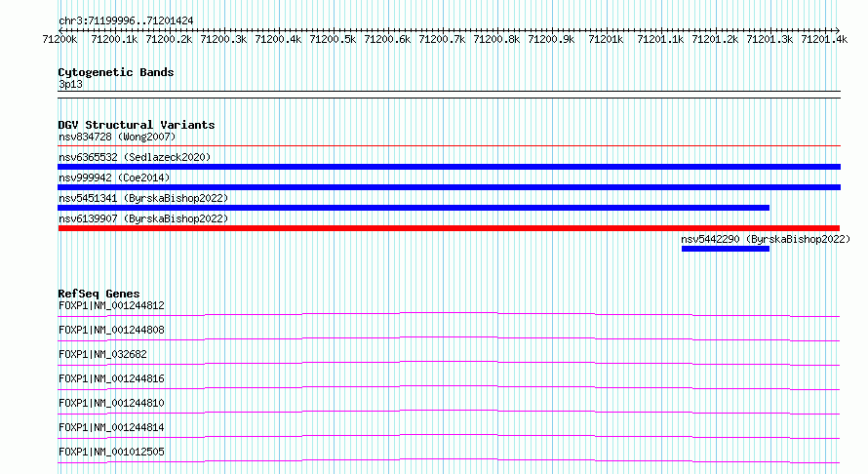Click the 3p13 band label

[70, 85]
